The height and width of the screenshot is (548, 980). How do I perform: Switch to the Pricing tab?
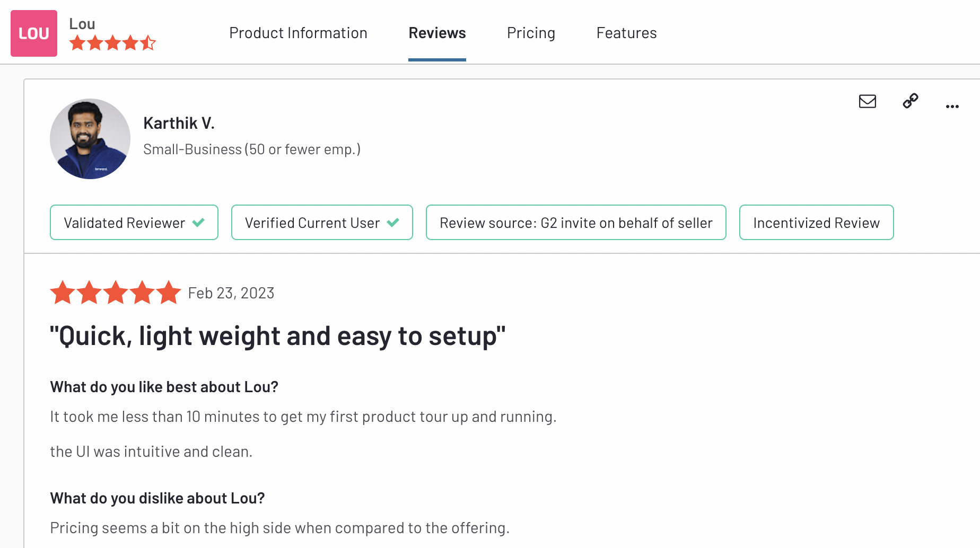click(x=531, y=33)
